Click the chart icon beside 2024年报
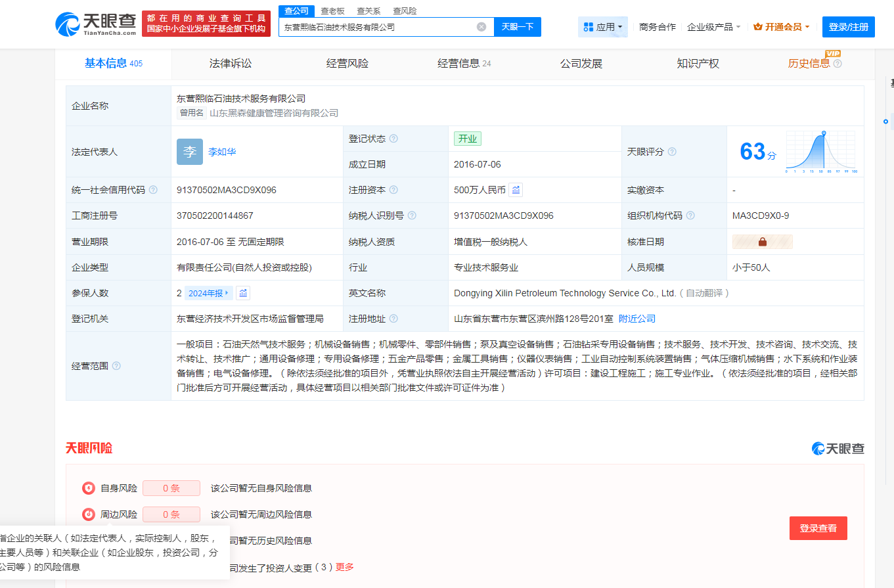This screenshot has height=588, width=894. [243, 293]
